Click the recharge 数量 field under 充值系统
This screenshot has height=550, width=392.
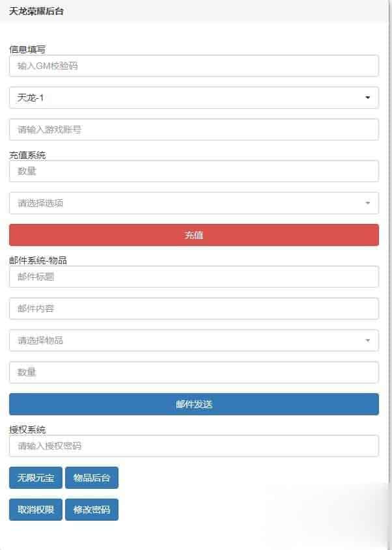pyautogui.click(x=193, y=171)
